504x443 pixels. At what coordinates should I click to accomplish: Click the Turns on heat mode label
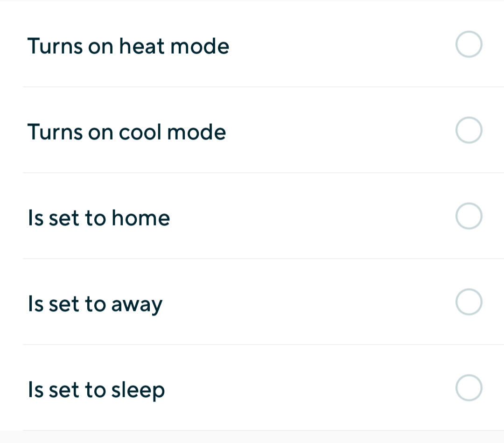[128, 46]
